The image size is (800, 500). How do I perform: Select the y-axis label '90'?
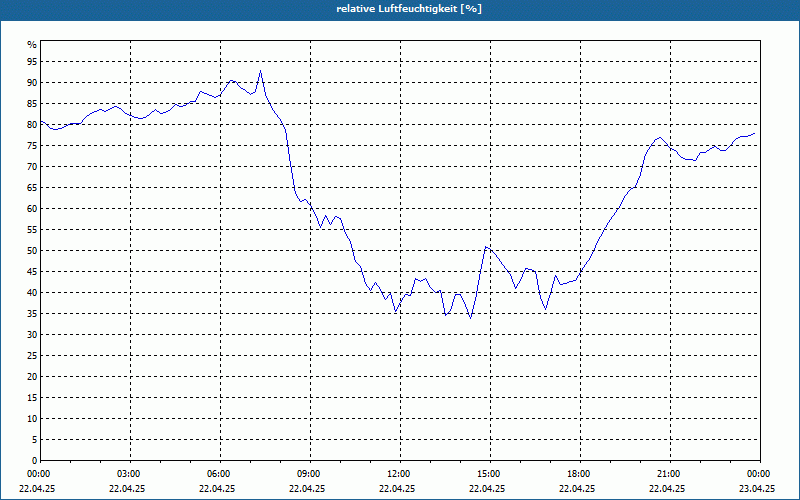pyautogui.click(x=32, y=83)
